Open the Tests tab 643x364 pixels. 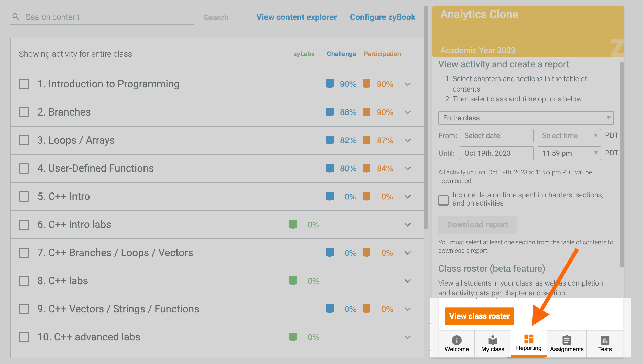click(x=605, y=344)
